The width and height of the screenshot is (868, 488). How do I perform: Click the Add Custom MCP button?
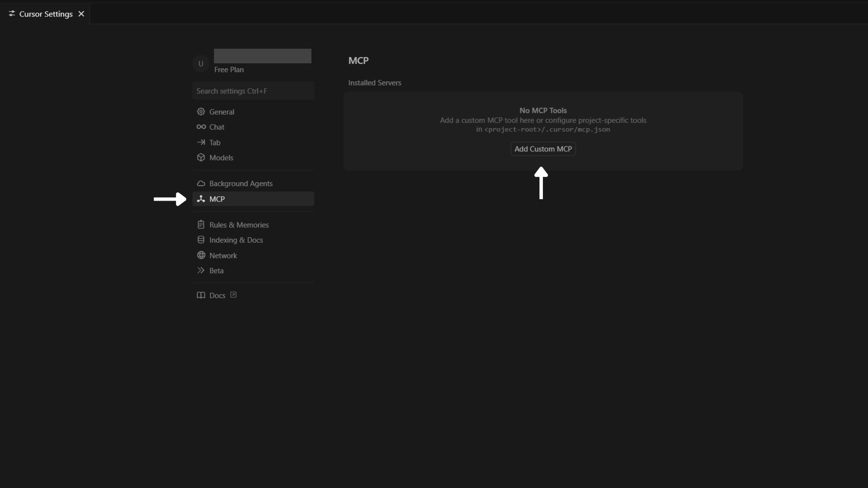[542, 149]
